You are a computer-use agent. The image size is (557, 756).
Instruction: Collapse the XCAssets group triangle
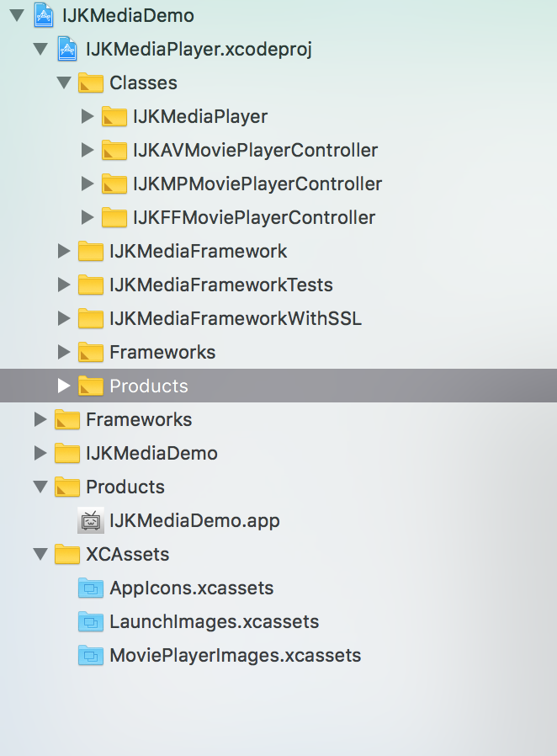[40, 554]
